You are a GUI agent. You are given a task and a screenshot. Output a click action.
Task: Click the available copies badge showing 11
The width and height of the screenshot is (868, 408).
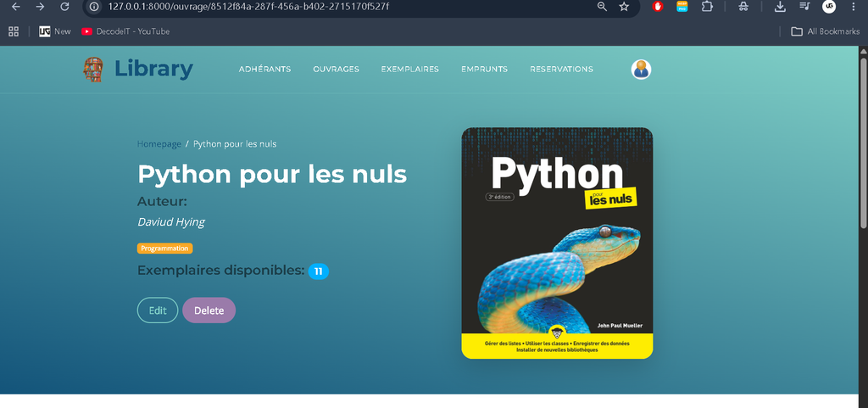point(319,271)
